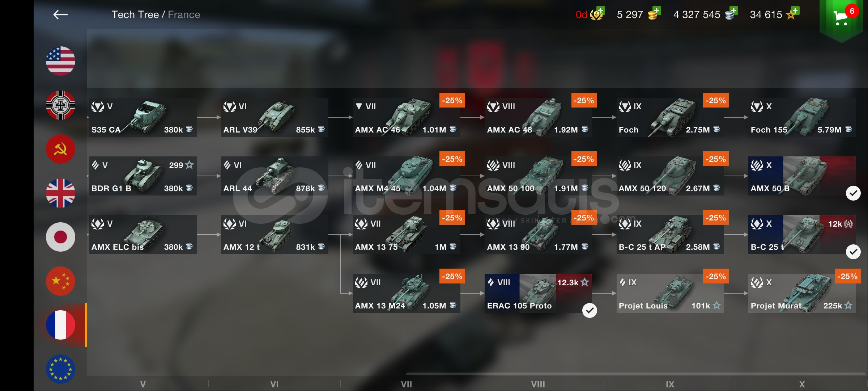
Task: Click the France flag nation tab
Action: click(60, 325)
